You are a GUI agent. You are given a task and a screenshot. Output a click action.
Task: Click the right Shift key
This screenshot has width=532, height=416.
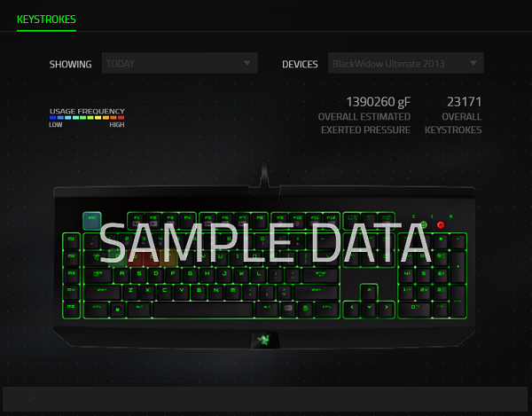pyautogui.click(x=317, y=293)
